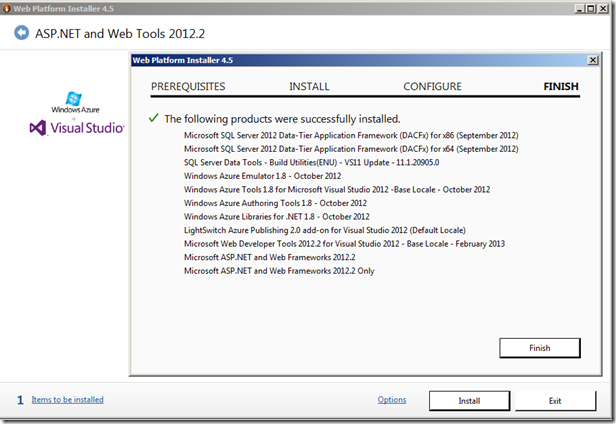Click the blue back arrow icon
The width and height of the screenshot is (616, 424).
pos(22,33)
